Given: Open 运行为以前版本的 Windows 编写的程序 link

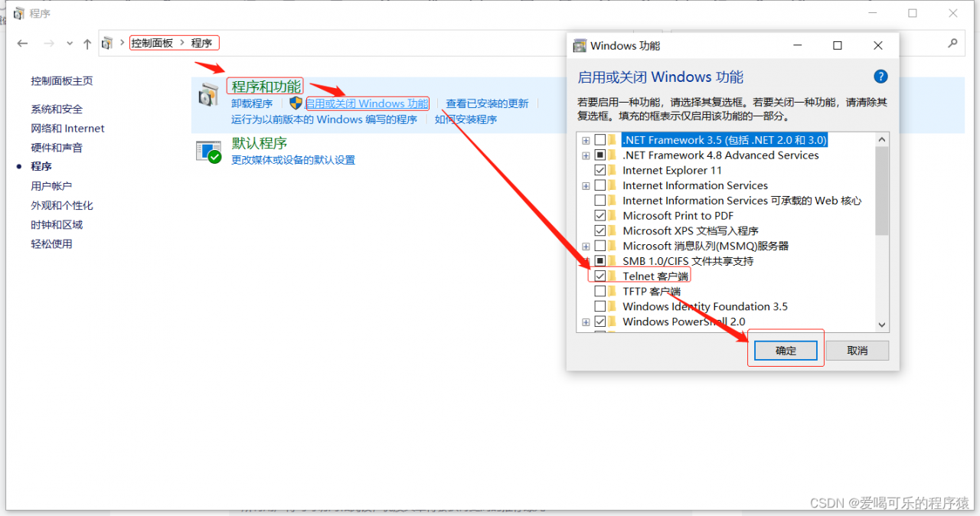Looking at the screenshot, I should click(325, 119).
